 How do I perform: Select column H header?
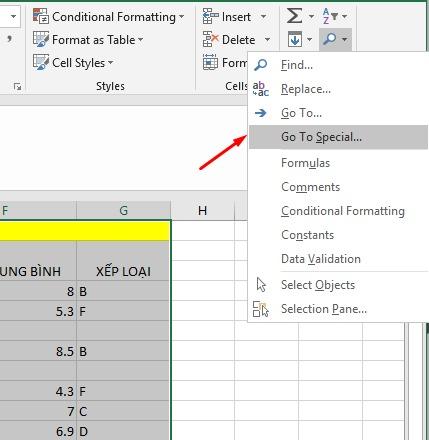[x=202, y=211]
